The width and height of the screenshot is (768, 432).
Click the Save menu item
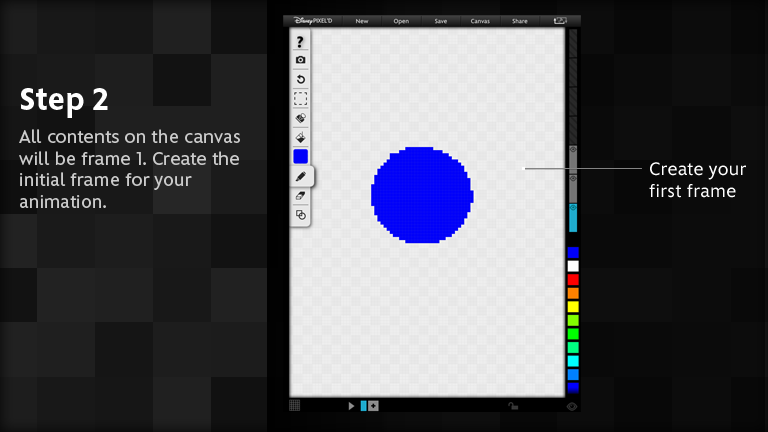[x=441, y=21]
